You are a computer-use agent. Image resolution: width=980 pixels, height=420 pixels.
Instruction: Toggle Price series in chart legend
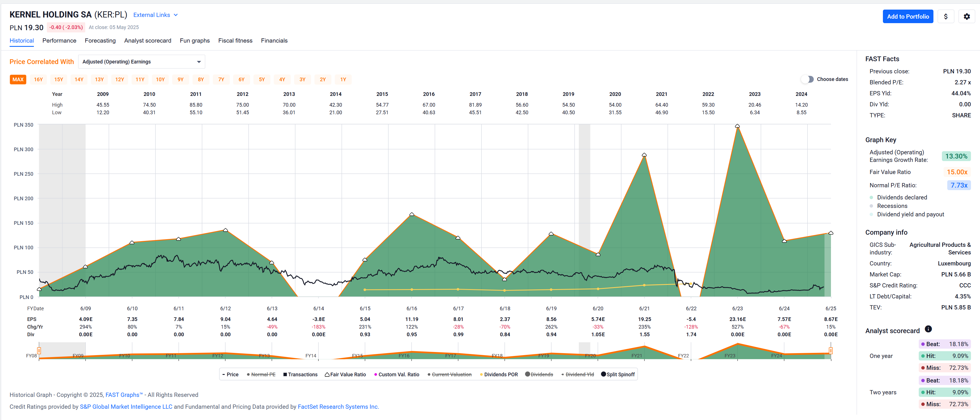click(x=230, y=374)
